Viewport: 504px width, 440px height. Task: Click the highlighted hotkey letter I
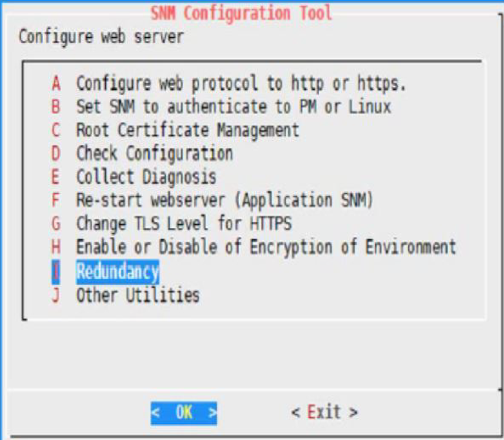pyautogui.click(x=57, y=271)
